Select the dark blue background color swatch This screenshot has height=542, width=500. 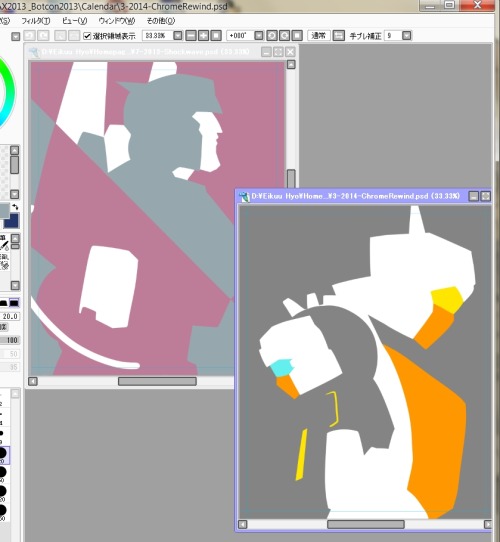click(13, 222)
